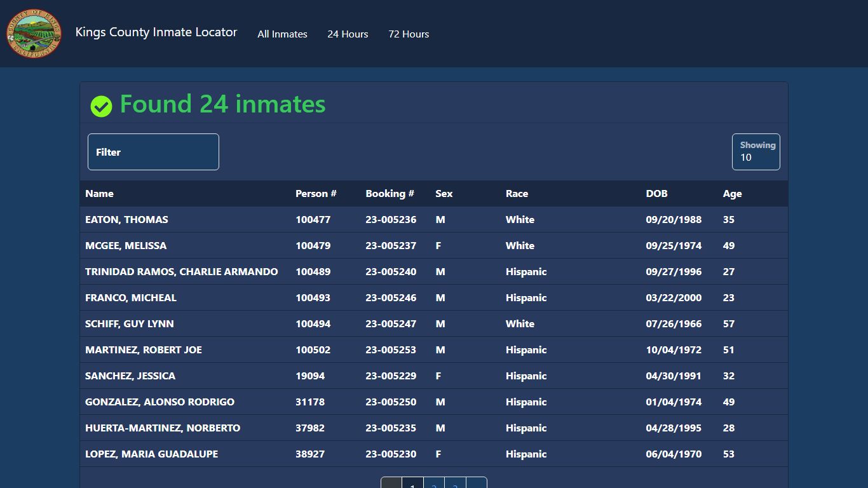Click DOB 09/20/1988

coord(674,220)
